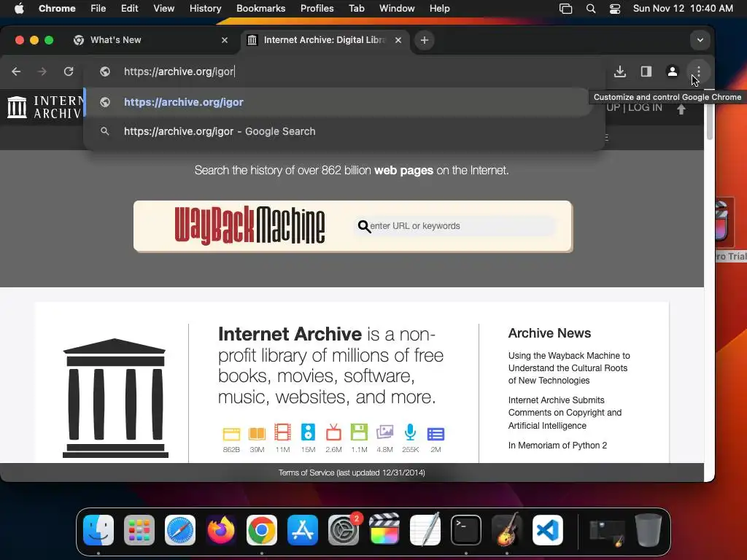
Task: Open Visual Studio Code from the dock
Action: click(x=548, y=530)
